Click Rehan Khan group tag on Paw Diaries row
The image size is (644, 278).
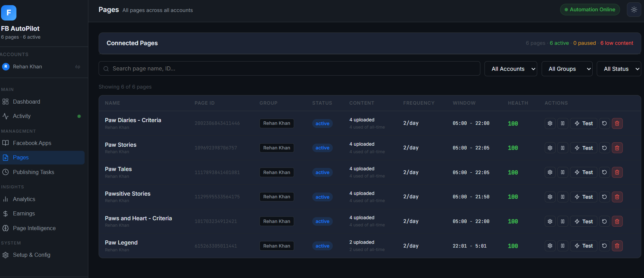(x=277, y=123)
